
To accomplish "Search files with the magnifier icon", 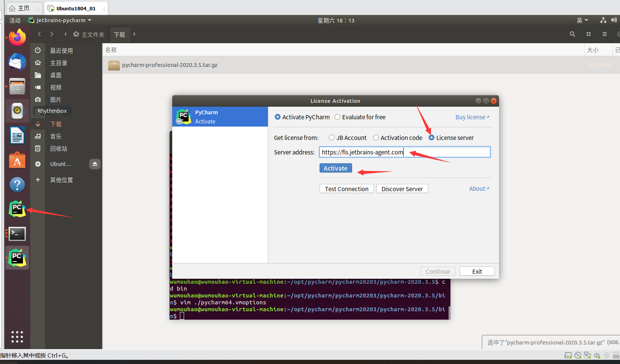I will [x=573, y=34].
